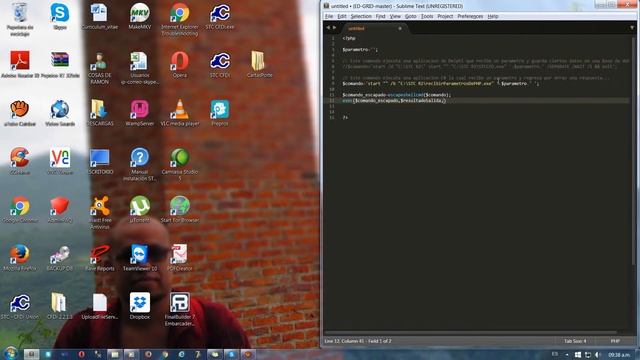The width and height of the screenshot is (640, 360).
Task: Open the UploadFileServ file icon
Action: tap(100, 306)
